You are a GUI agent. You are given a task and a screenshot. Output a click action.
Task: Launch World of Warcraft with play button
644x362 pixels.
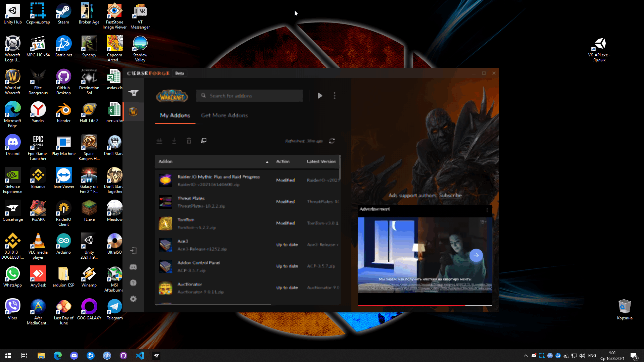[320, 96]
